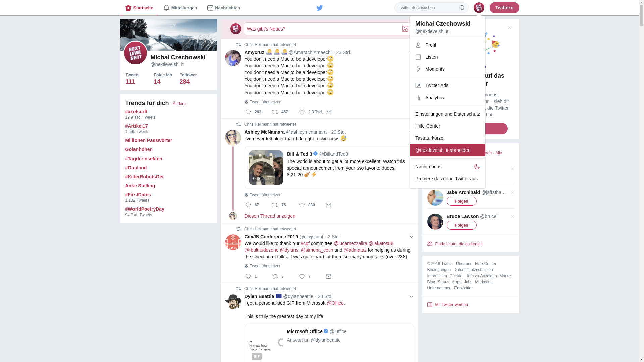Click the retweet icon on Amycruz tweet

pos(275,112)
